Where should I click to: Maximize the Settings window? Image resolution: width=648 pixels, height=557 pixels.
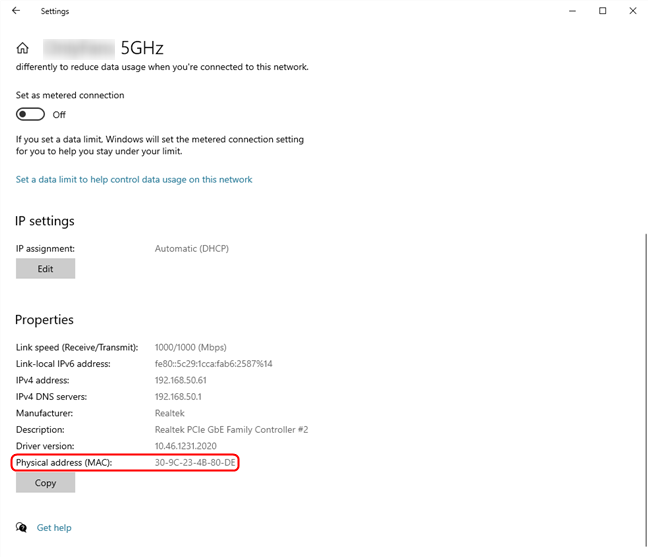pos(603,11)
